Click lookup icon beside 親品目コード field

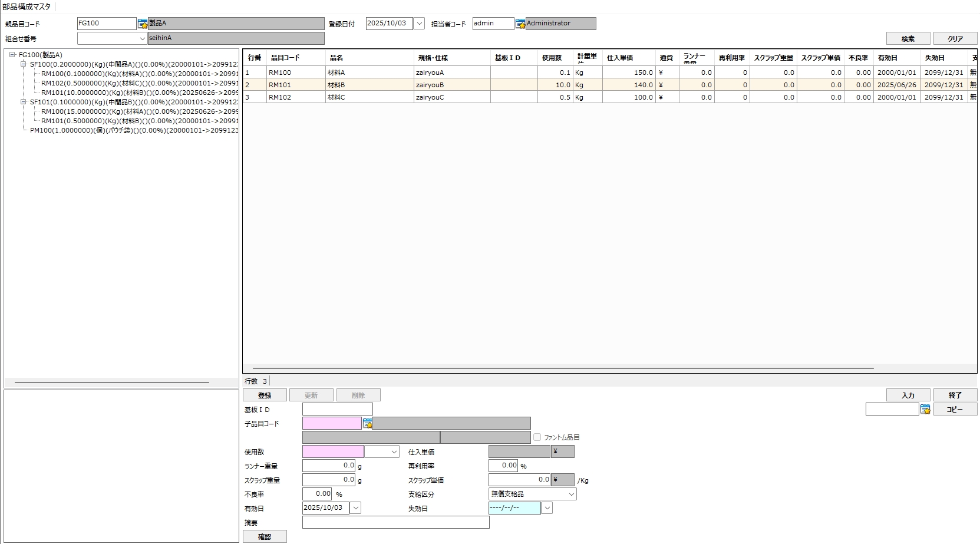[x=143, y=24]
